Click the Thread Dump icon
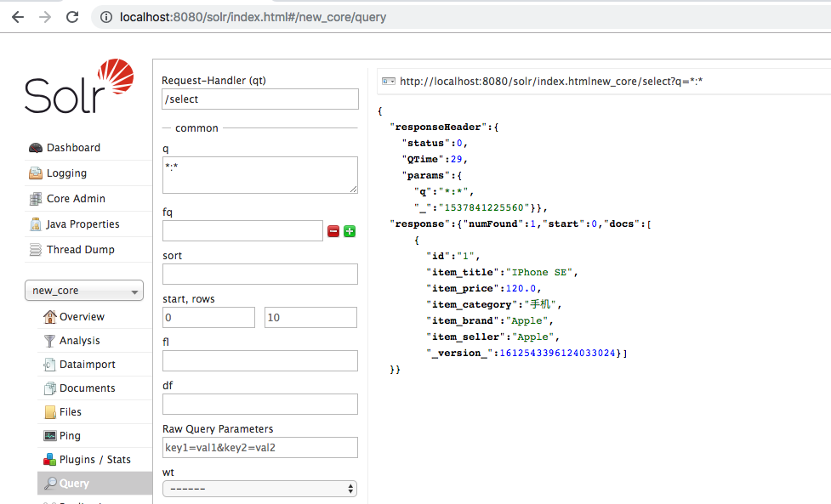The width and height of the screenshot is (831, 504). (x=36, y=249)
